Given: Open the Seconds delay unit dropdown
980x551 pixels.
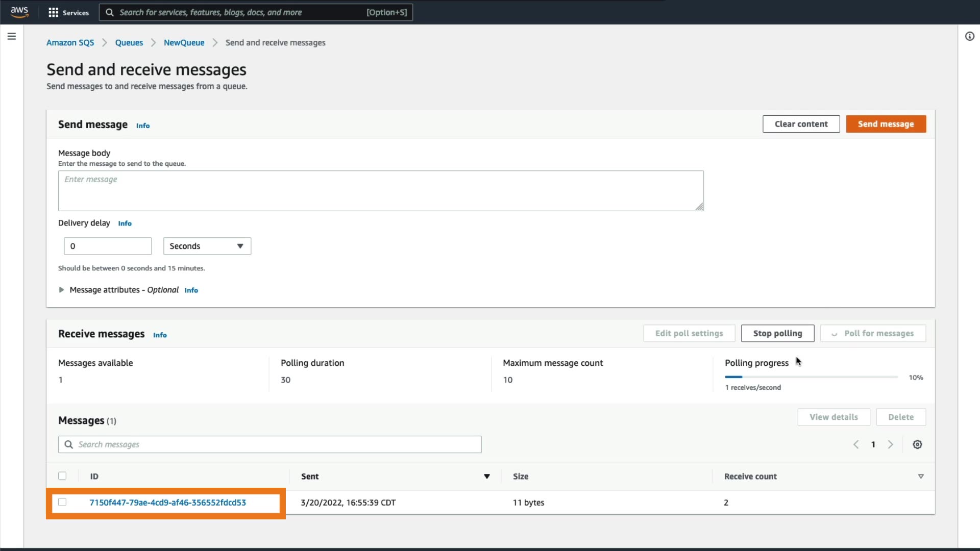Looking at the screenshot, I should [207, 246].
